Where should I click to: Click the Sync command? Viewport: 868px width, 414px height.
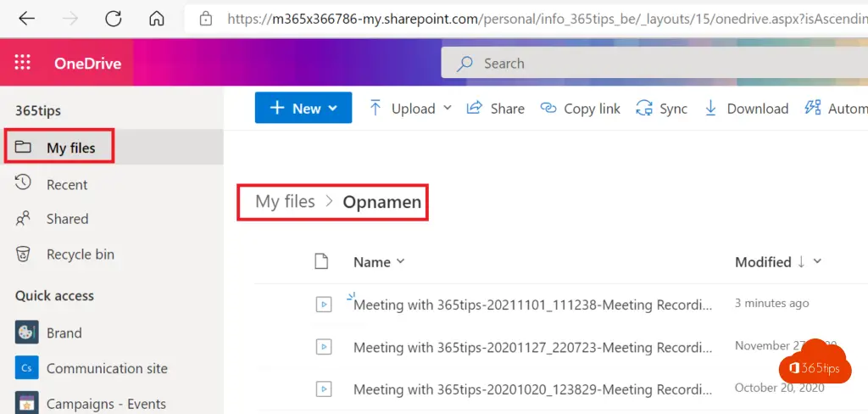[x=661, y=109]
